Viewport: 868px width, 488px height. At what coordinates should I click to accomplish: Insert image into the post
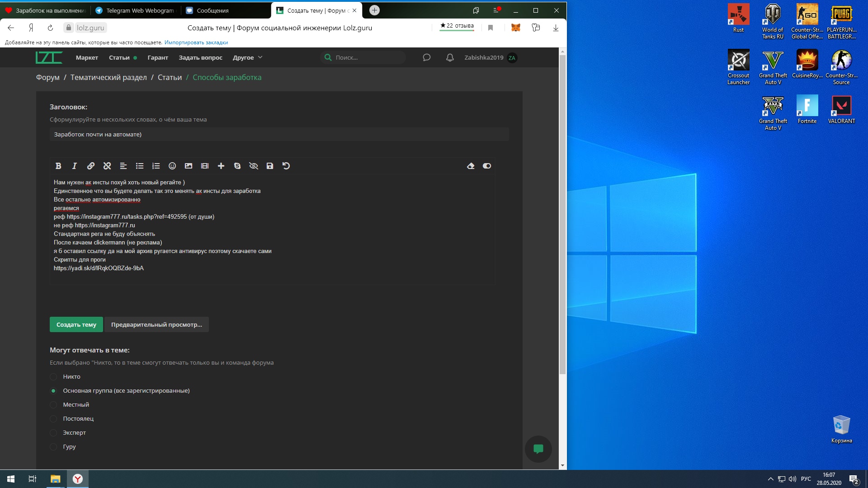click(x=189, y=166)
